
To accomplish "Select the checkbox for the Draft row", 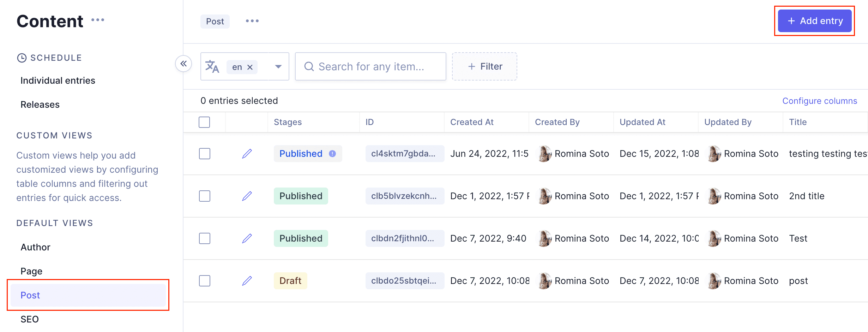I will (205, 280).
